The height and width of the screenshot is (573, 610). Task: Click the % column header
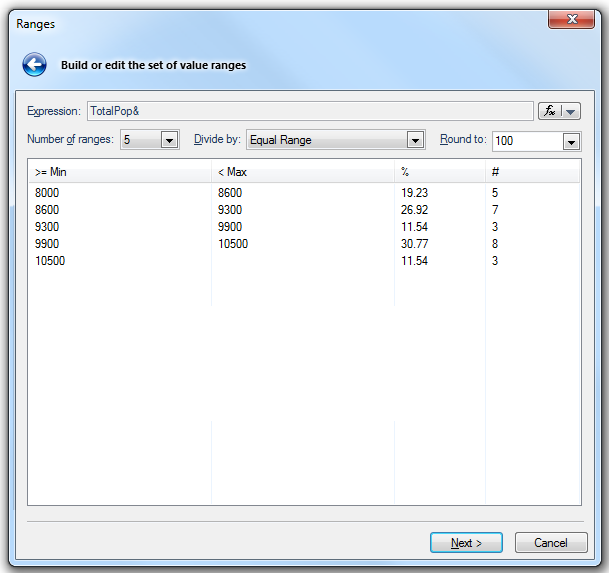click(440, 172)
